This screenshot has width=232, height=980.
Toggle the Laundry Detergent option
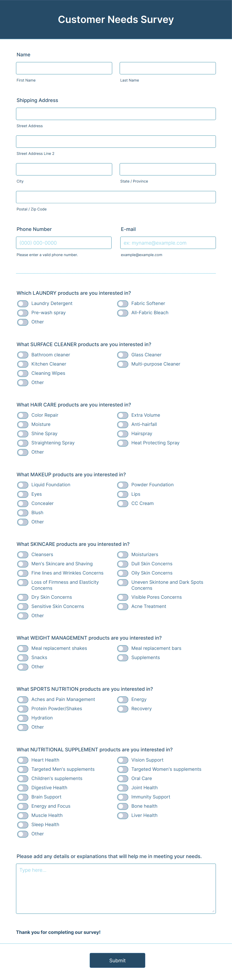[22, 303]
